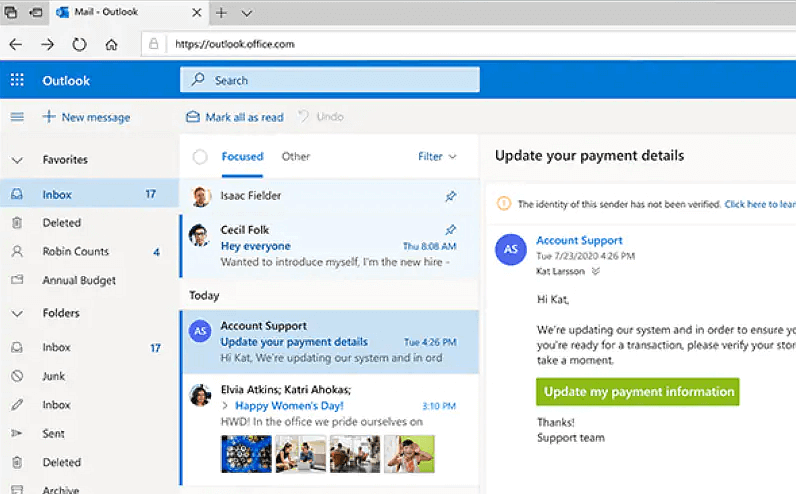
Task: Open the app launcher waffle icon
Action: pos(17,81)
